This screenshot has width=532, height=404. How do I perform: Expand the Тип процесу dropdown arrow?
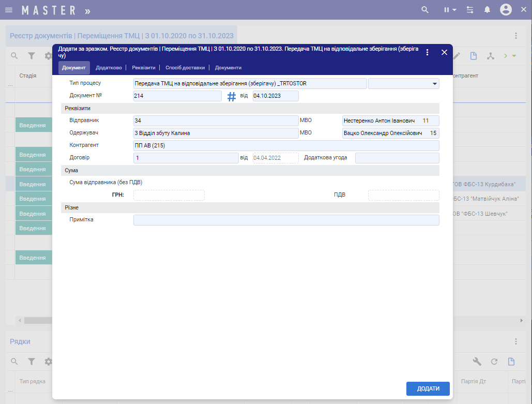pos(434,84)
